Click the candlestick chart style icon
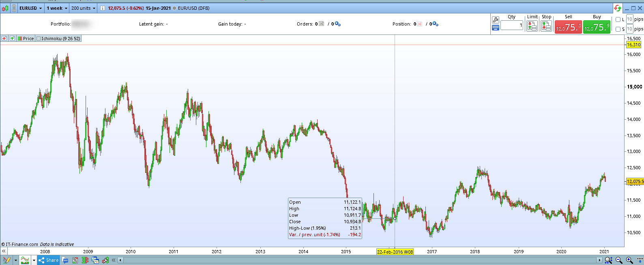 [5, 8]
